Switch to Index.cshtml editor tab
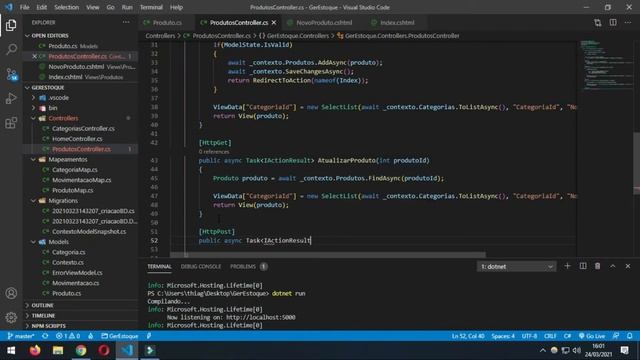This screenshot has height=360, width=640. pos(397,22)
